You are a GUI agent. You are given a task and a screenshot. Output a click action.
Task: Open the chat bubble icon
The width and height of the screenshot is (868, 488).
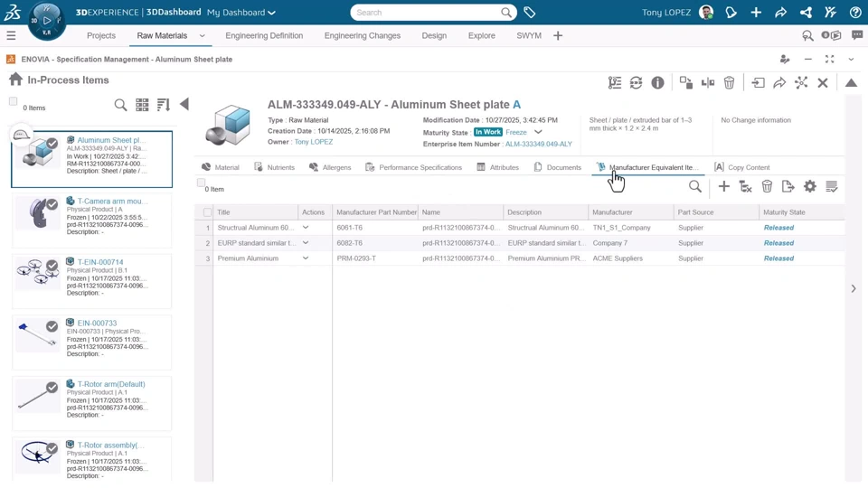click(x=857, y=35)
